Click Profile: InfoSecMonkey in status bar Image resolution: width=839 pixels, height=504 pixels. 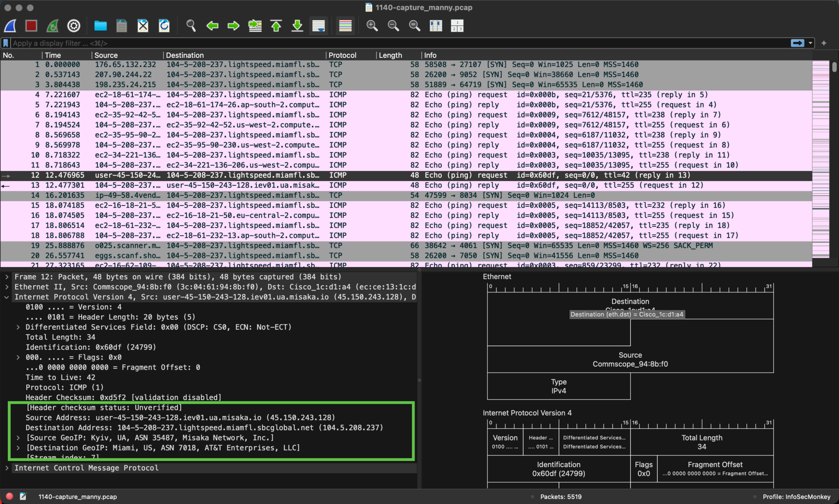coord(796,497)
